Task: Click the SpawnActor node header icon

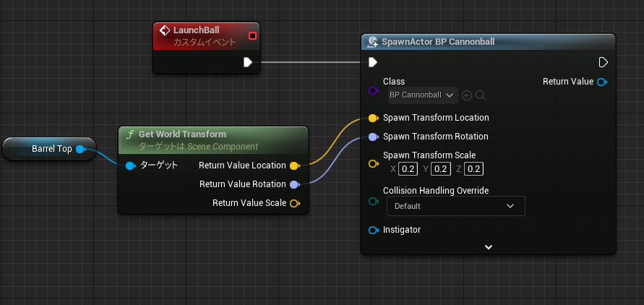Action: (373, 42)
